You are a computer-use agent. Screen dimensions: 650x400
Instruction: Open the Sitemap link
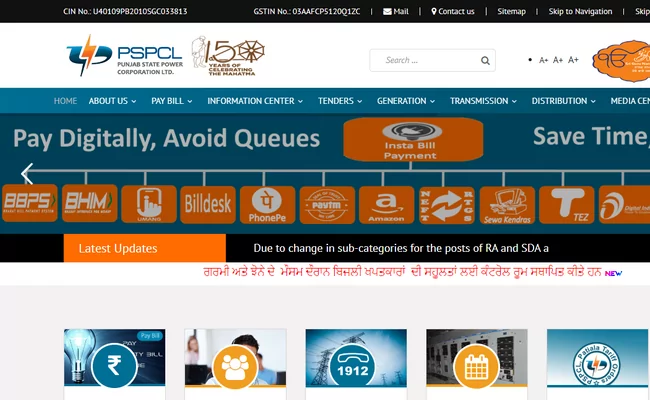[x=511, y=11]
